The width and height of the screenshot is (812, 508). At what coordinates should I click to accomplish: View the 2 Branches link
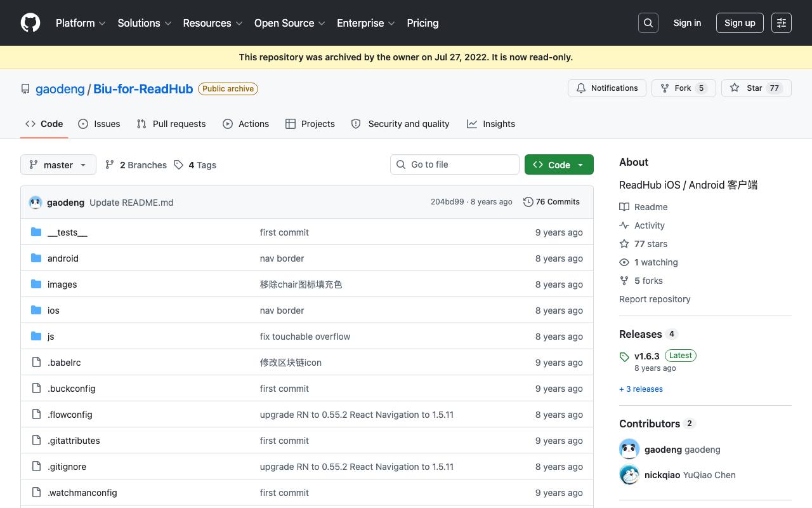pyautogui.click(x=136, y=165)
